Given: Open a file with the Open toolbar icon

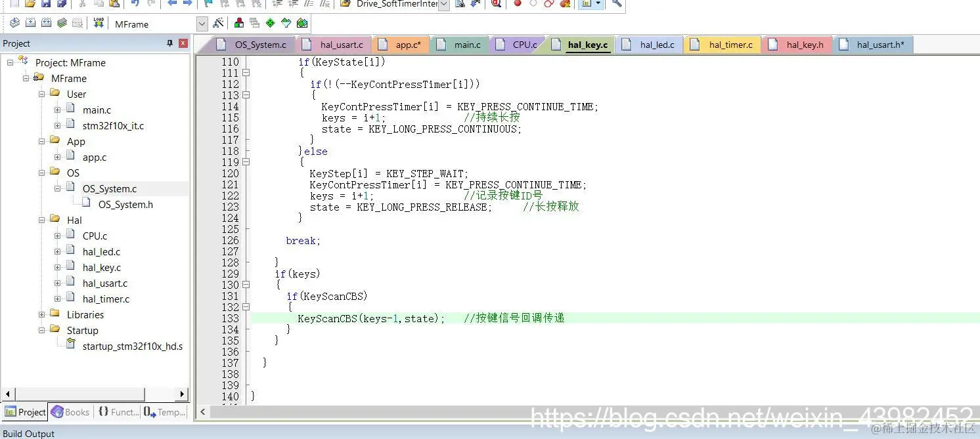Looking at the screenshot, I should [x=30, y=3].
